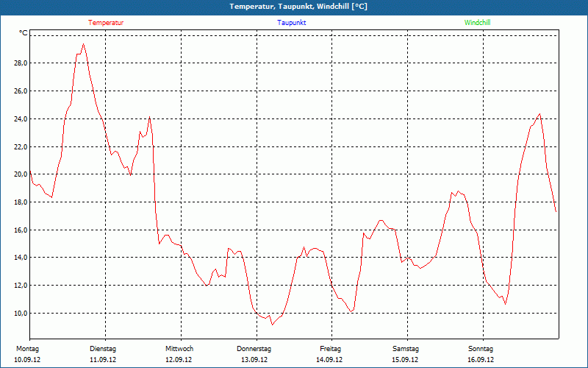Image resolution: width=588 pixels, height=368 pixels.
Task: Click the 22,0 y-axis value
Action: (21, 146)
